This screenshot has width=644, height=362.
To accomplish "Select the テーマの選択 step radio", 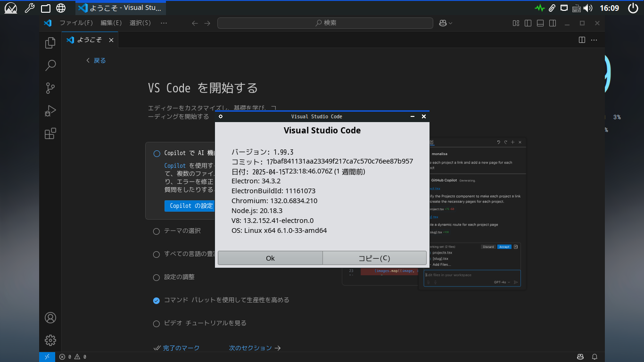I will pos(157,231).
